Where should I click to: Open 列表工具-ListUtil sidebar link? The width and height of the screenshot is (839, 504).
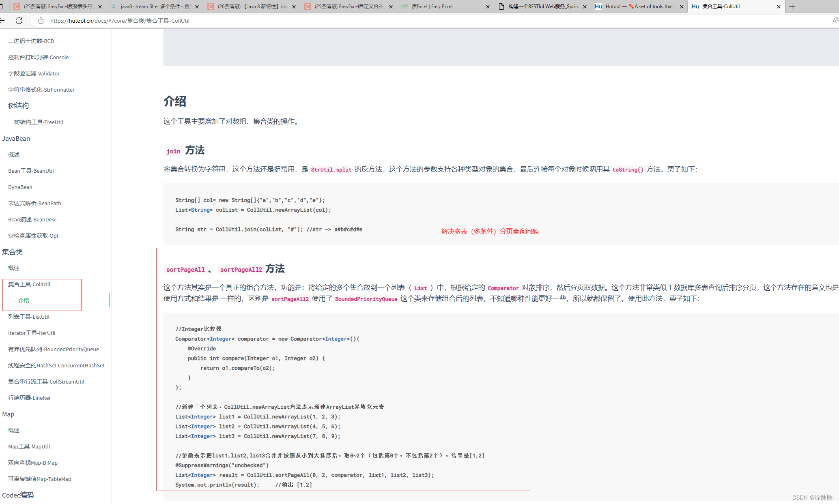pos(29,317)
